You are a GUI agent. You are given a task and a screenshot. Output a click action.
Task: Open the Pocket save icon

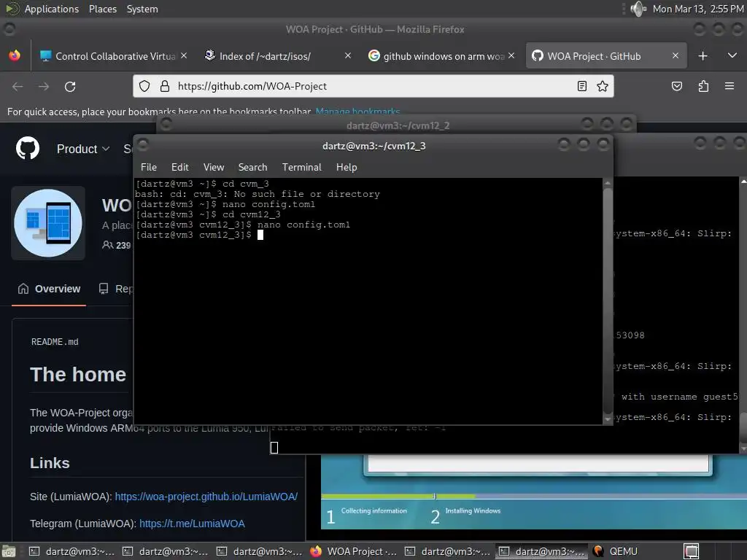click(x=676, y=86)
